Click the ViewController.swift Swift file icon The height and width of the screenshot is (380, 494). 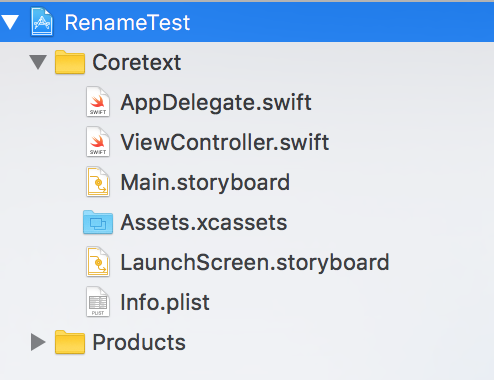(x=98, y=142)
